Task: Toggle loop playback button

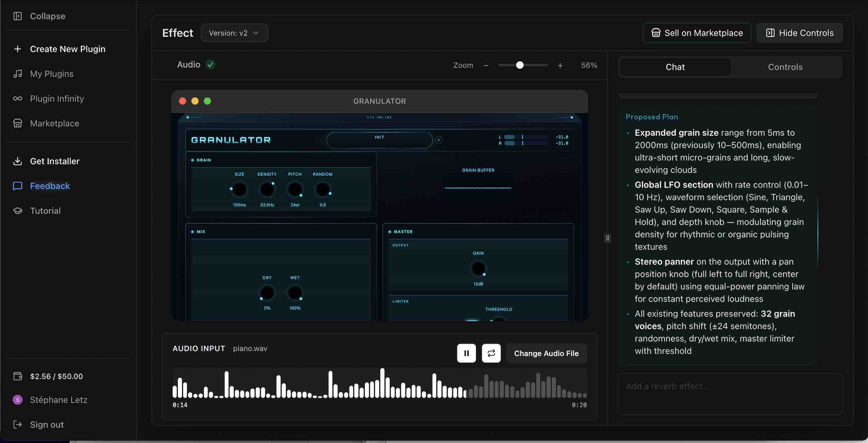Action: 491,353
